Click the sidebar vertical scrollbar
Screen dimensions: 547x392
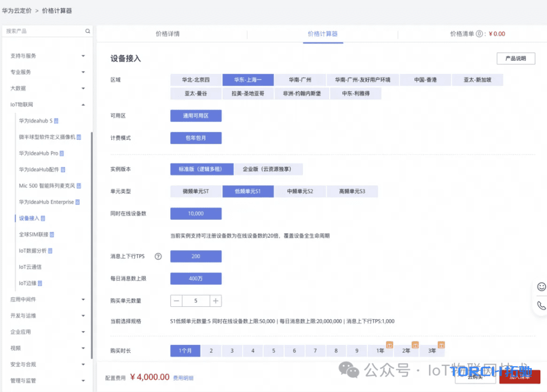point(91,244)
